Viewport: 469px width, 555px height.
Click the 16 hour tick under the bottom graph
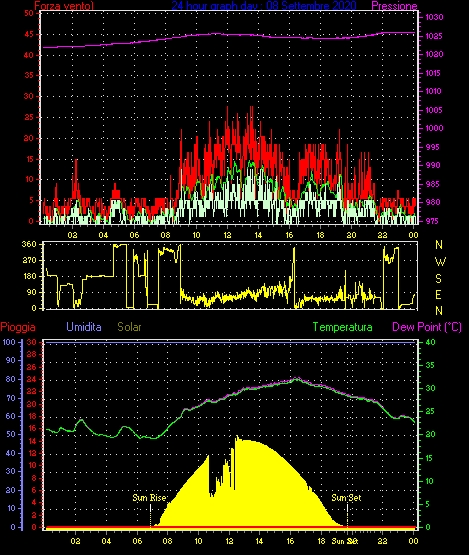coord(290,541)
